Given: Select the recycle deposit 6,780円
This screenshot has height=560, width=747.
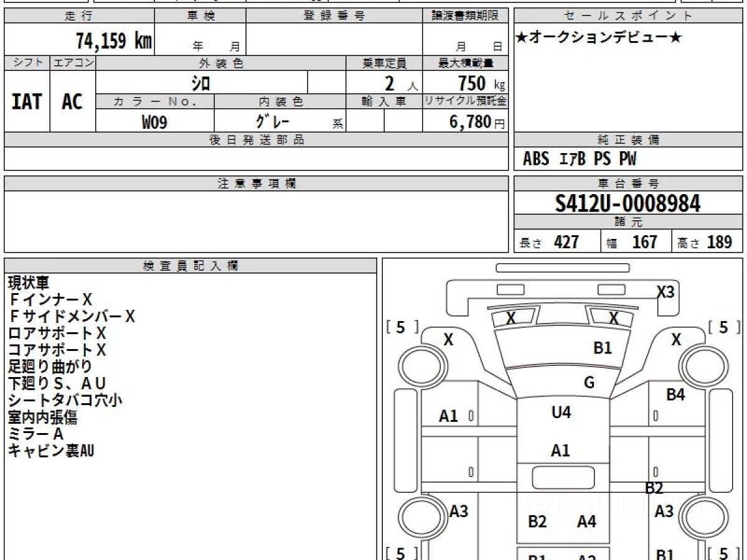Looking at the screenshot, I should coord(477,122).
